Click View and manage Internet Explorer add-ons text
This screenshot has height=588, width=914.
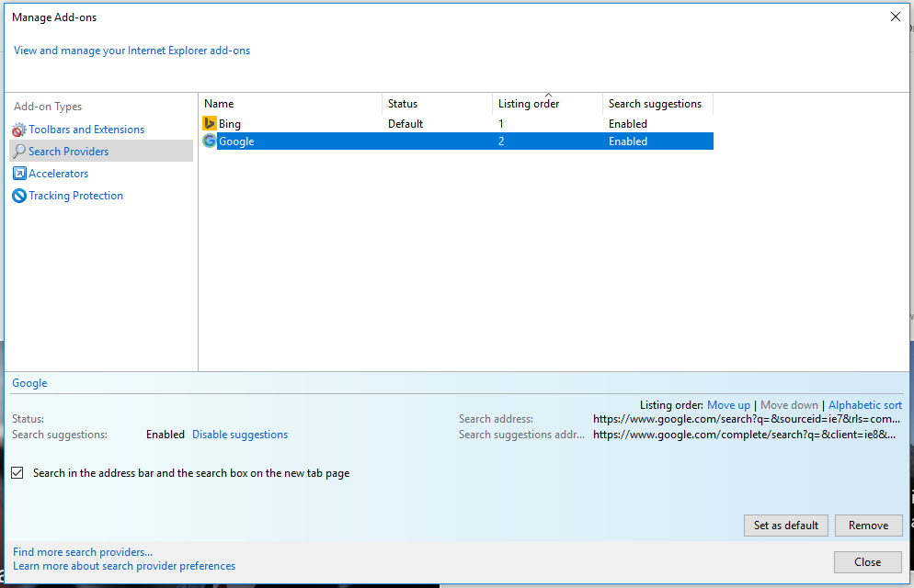click(131, 51)
